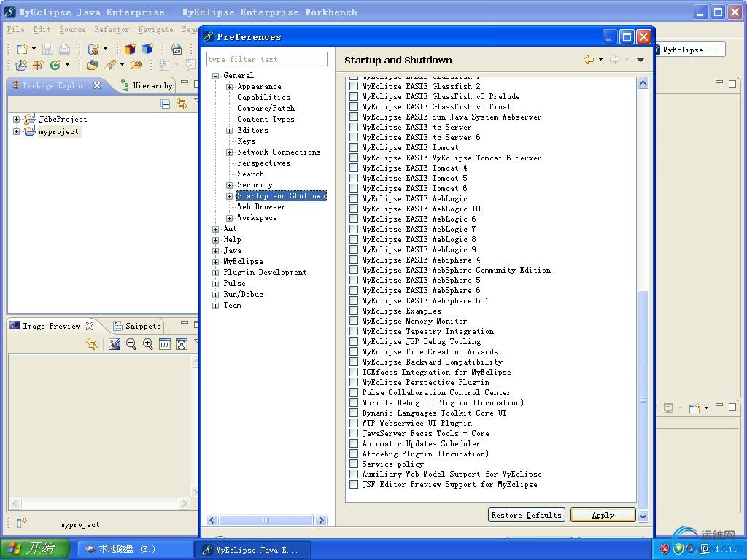Expand the Appearance node
The width and height of the screenshot is (747, 560).
230,87
